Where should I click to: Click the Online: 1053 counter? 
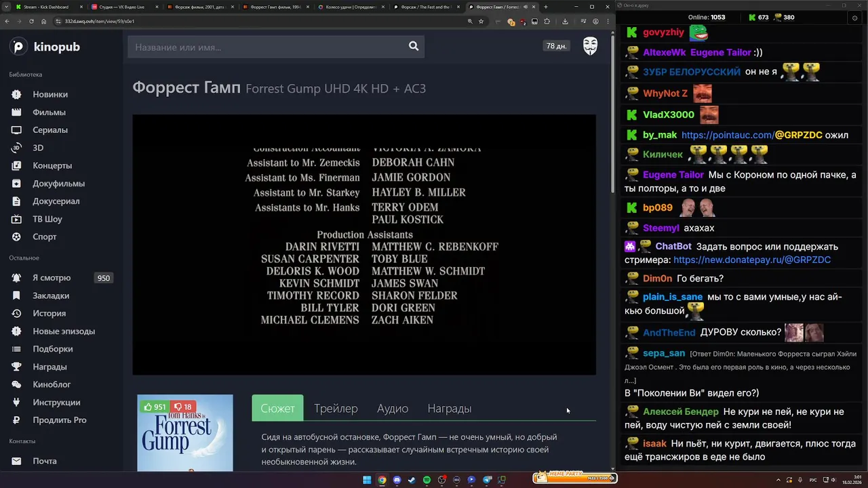tap(707, 17)
